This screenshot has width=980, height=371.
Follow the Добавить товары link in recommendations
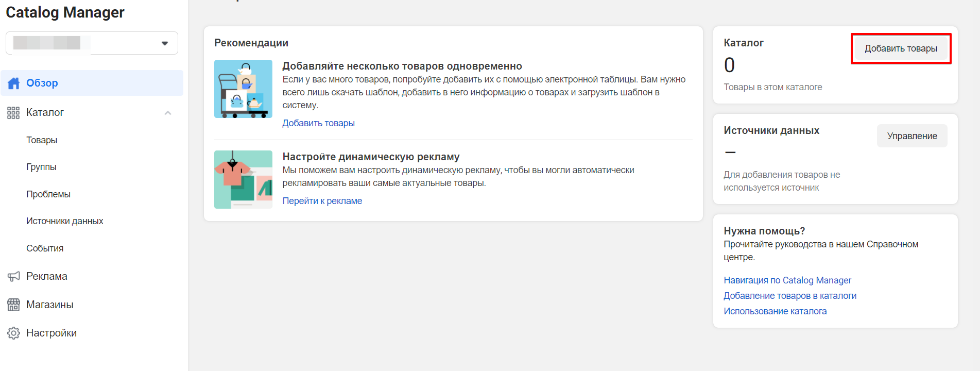point(318,123)
